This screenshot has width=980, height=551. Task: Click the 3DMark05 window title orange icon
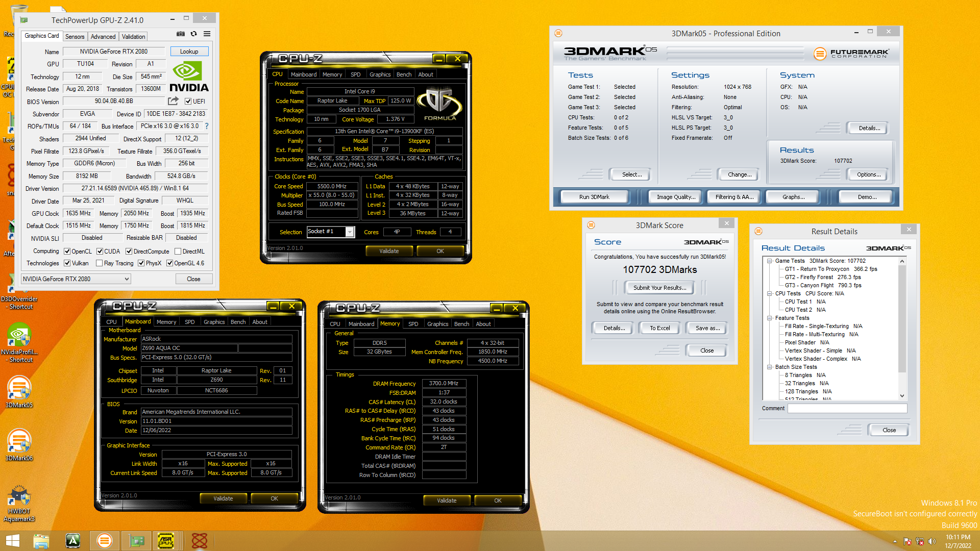pos(558,33)
